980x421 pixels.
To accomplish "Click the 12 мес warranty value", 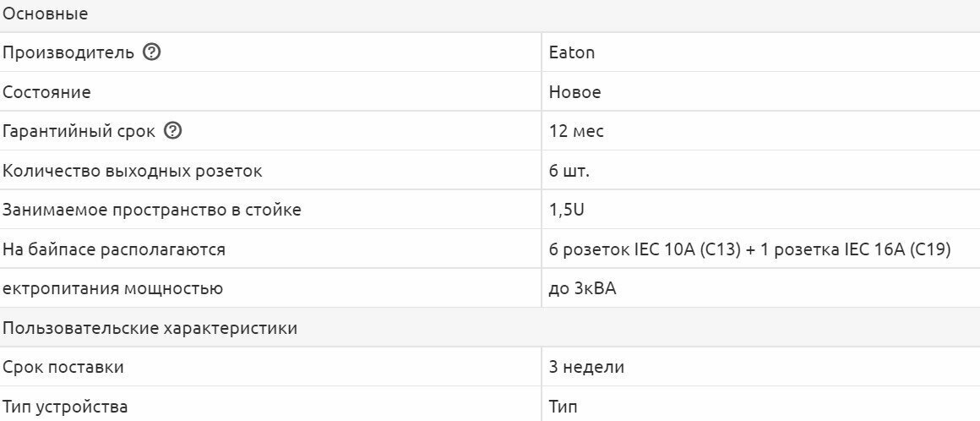I will tap(576, 132).
